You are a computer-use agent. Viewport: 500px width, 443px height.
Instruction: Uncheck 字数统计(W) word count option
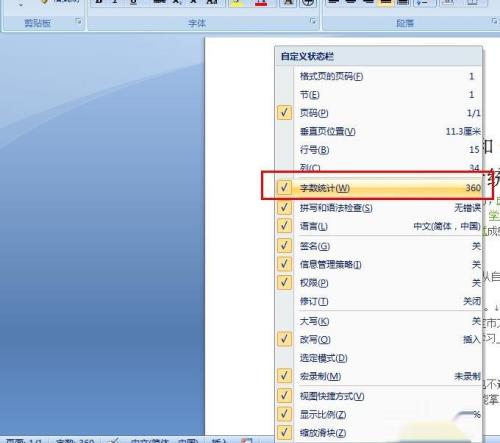(379, 188)
